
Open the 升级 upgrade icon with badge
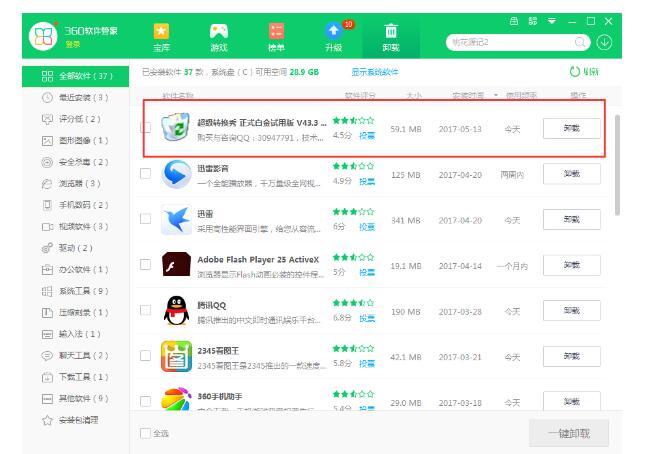334,36
